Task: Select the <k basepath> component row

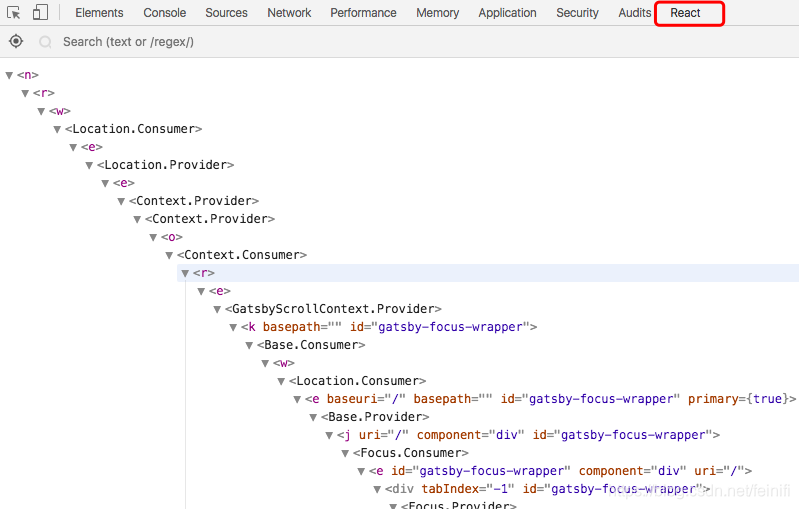Action: (x=389, y=327)
